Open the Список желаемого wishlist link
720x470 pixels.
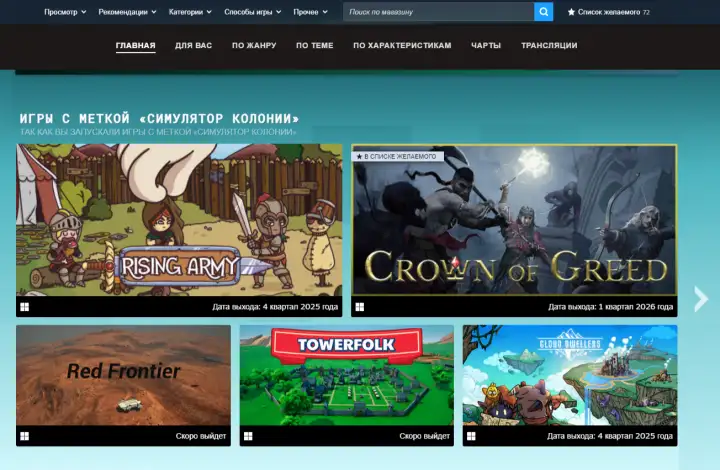click(x=610, y=12)
